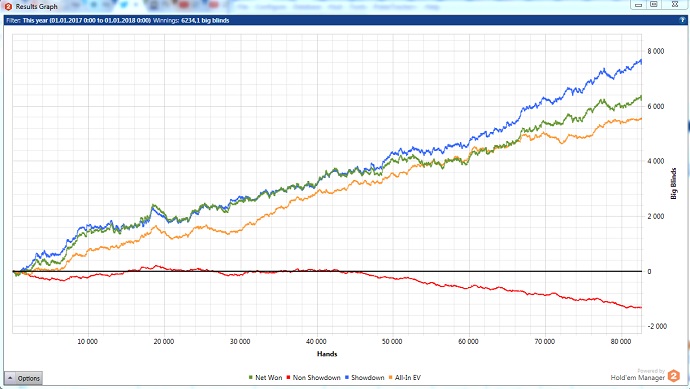Screen dimensions: 690x389
Task: Click the Winnings 6234.1 big blinds text
Action: coord(191,20)
